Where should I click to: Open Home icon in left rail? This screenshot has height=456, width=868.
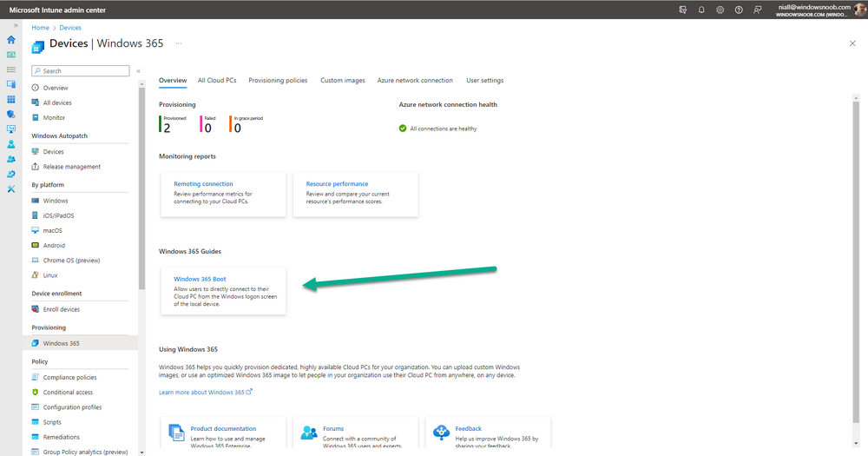[11, 40]
